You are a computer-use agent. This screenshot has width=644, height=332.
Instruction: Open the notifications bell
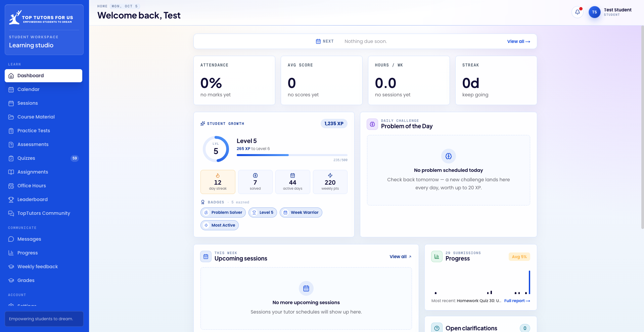click(578, 12)
